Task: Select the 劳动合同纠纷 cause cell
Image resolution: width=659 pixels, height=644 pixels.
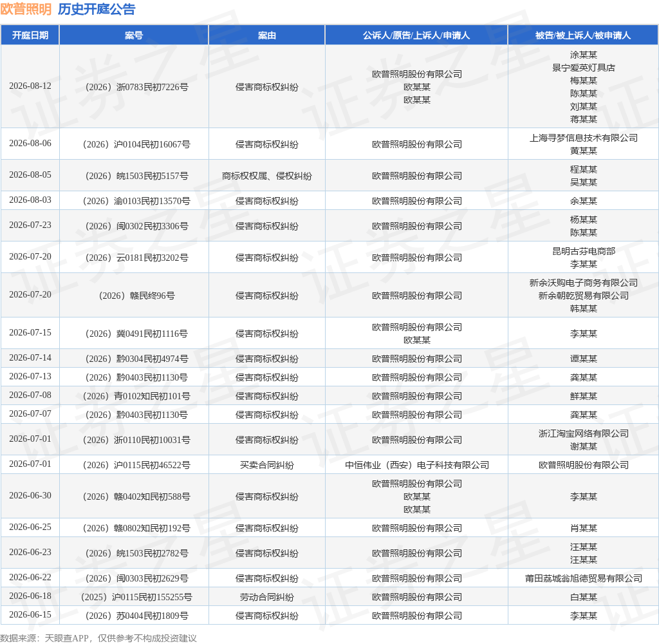Action: pos(266,597)
